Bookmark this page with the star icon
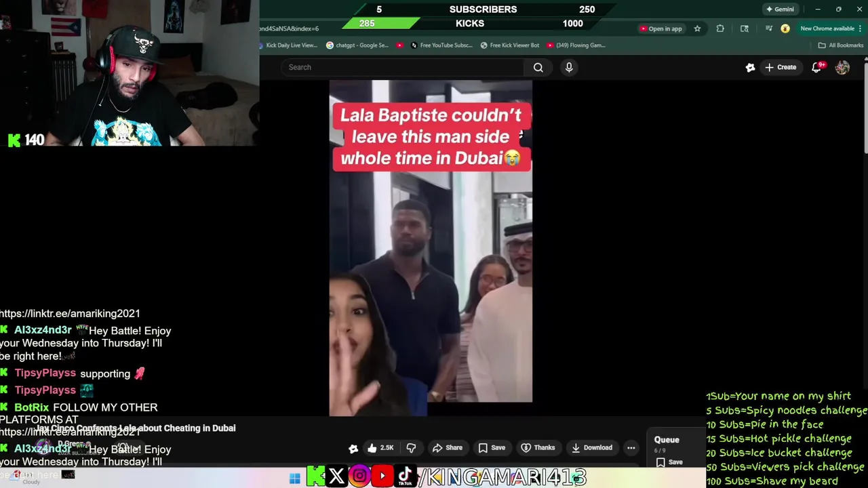 [x=697, y=28]
